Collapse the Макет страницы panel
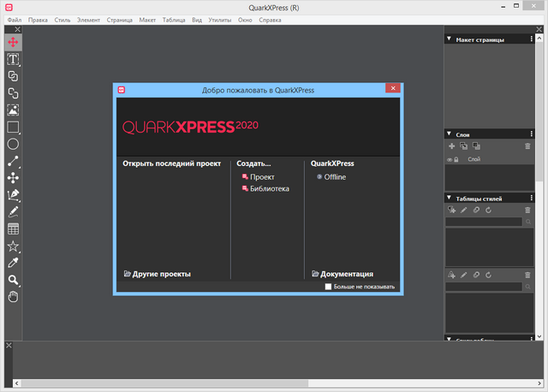 (449, 39)
